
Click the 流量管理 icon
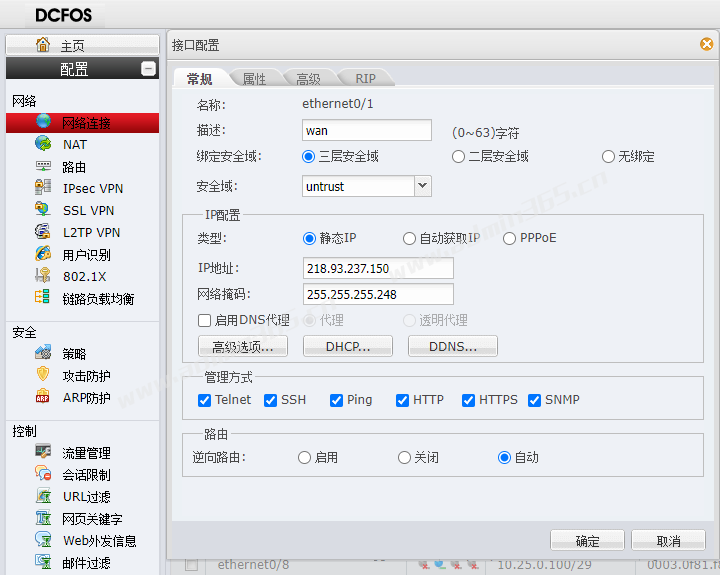pos(43,451)
